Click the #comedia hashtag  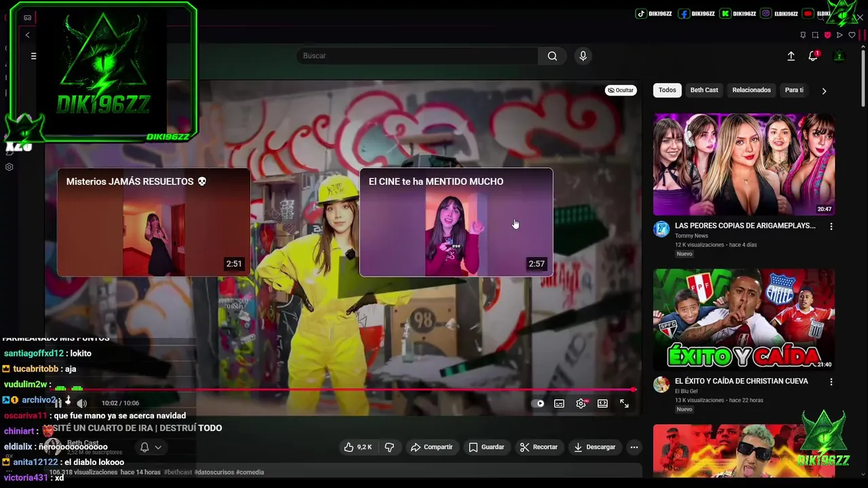click(x=250, y=472)
